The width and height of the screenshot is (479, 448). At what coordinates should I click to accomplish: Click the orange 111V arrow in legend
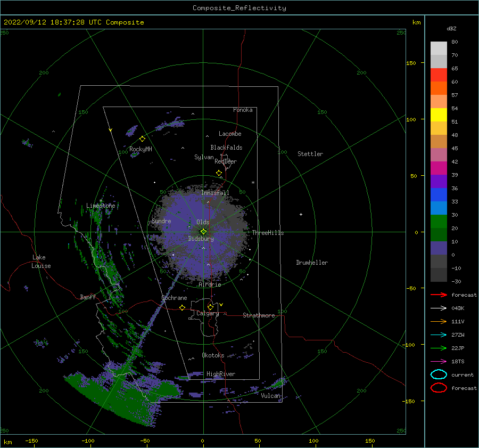pos(439,321)
